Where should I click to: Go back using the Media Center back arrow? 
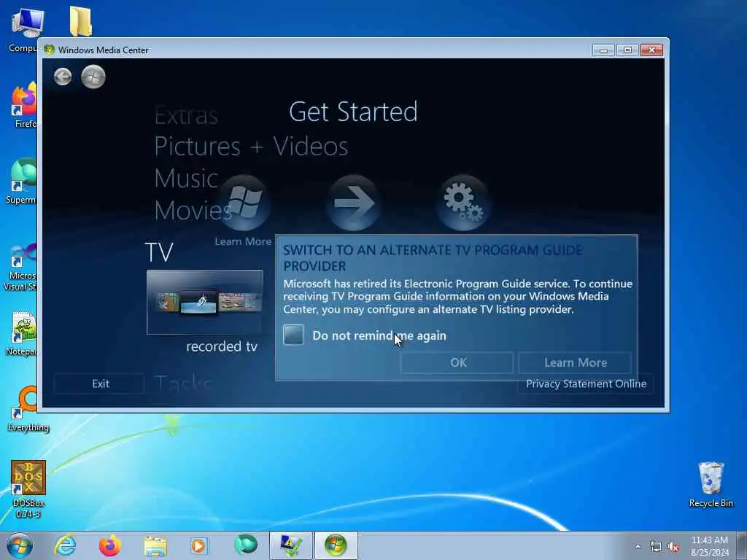63,77
